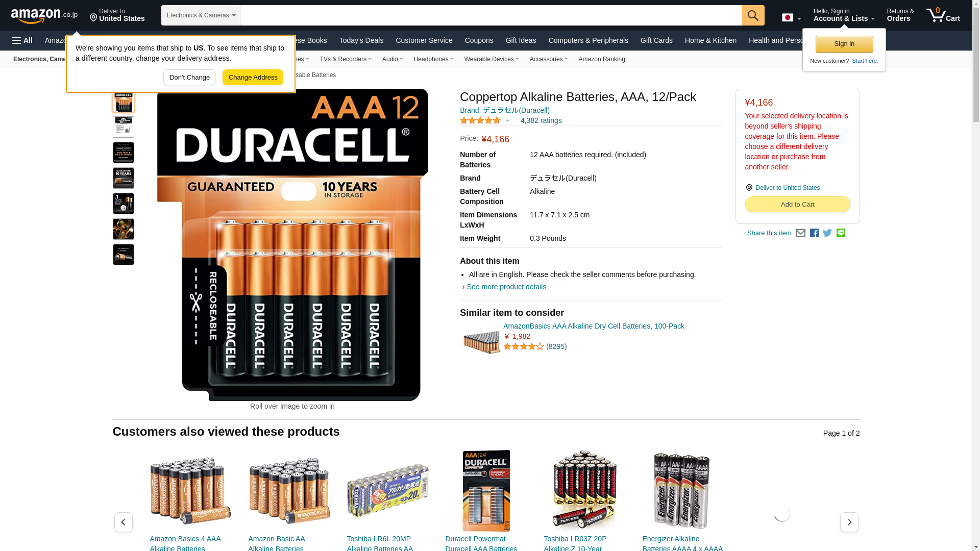
Task: Open the Gift Cards menu item
Action: tap(656, 40)
